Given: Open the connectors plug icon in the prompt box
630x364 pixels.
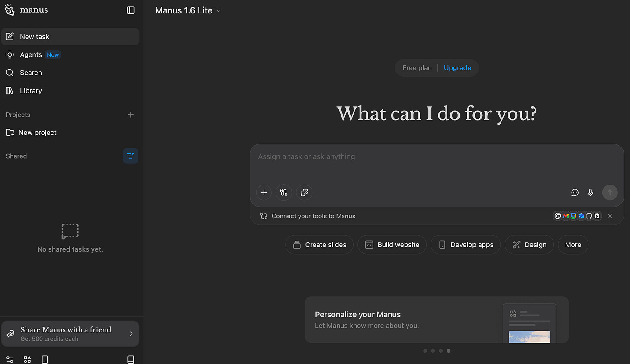Looking at the screenshot, I should [x=284, y=192].
